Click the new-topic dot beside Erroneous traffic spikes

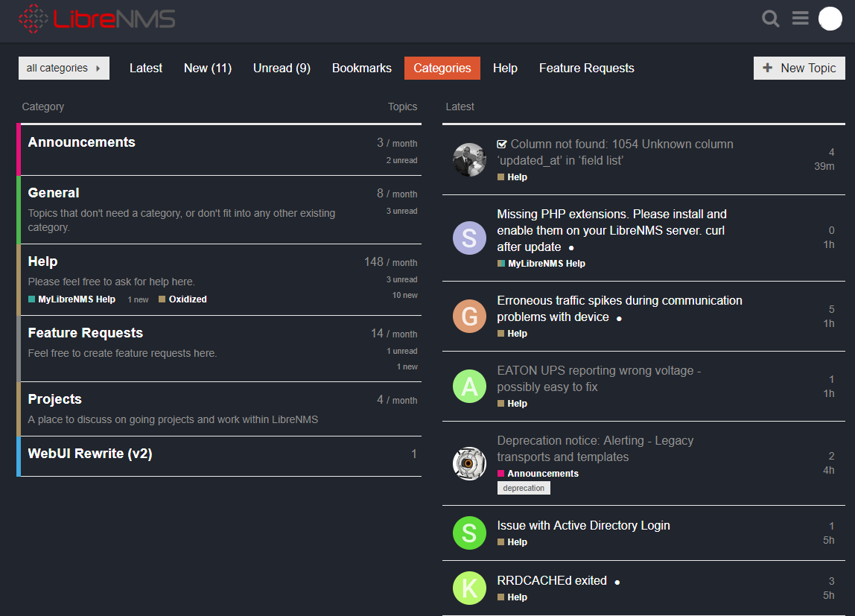click(618, 317)
